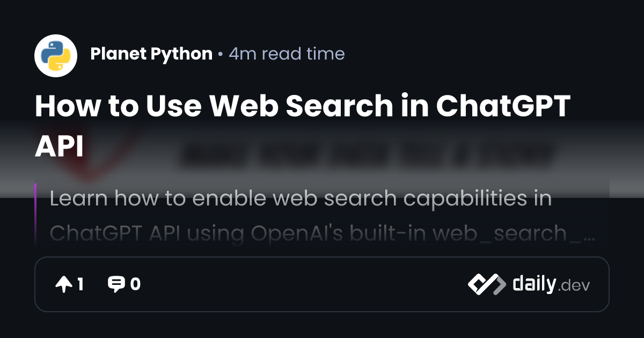Click the upvote count "1"

[x=80, y=284]
